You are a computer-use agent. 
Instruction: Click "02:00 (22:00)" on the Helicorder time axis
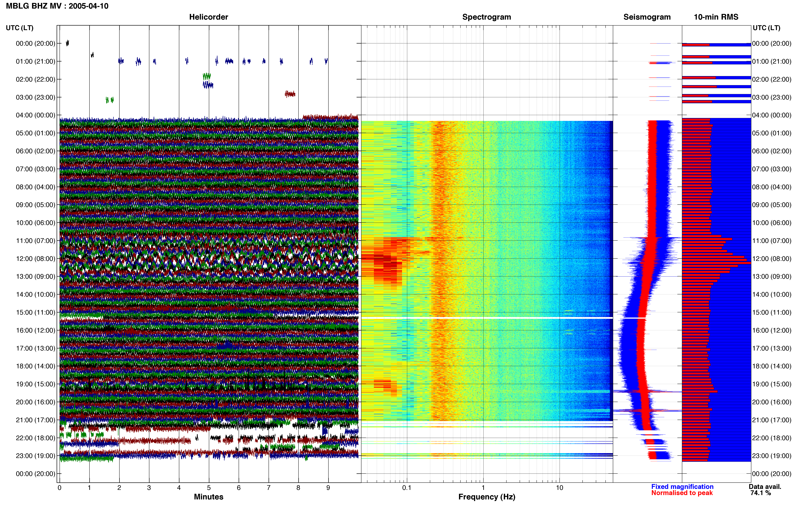click(x=36, y=79)
